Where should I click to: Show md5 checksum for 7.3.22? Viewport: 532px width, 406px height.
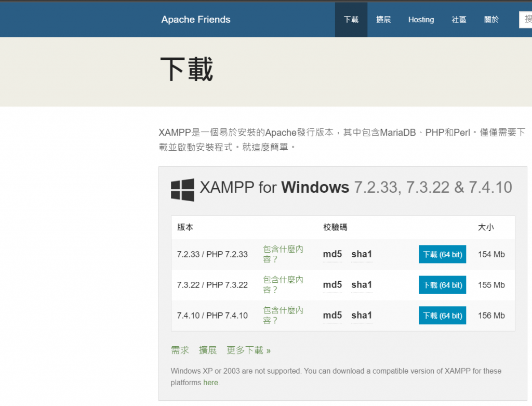[x=332, y=285]
